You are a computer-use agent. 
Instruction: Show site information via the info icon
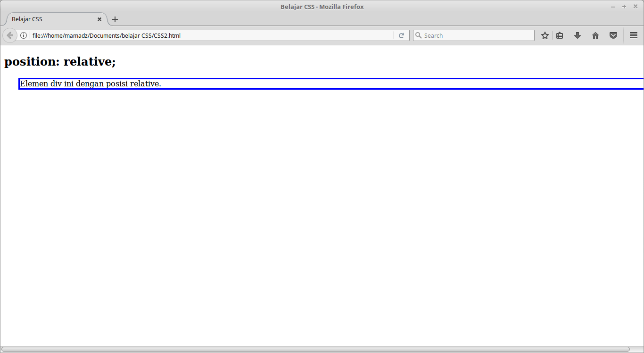click(24, 35)
